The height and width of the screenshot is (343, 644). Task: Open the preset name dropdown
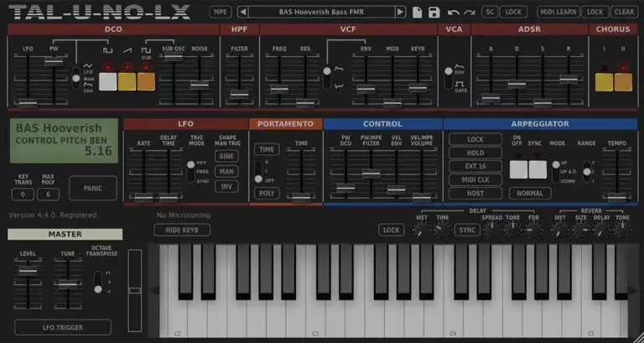tap(322, 12)
